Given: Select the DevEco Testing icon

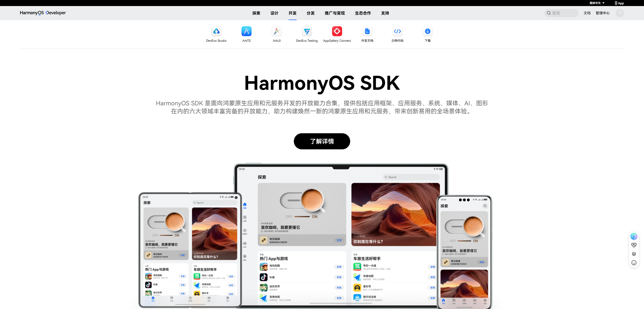Looking at the screenshot, I should pyautogui.click(x=307, y=31).
